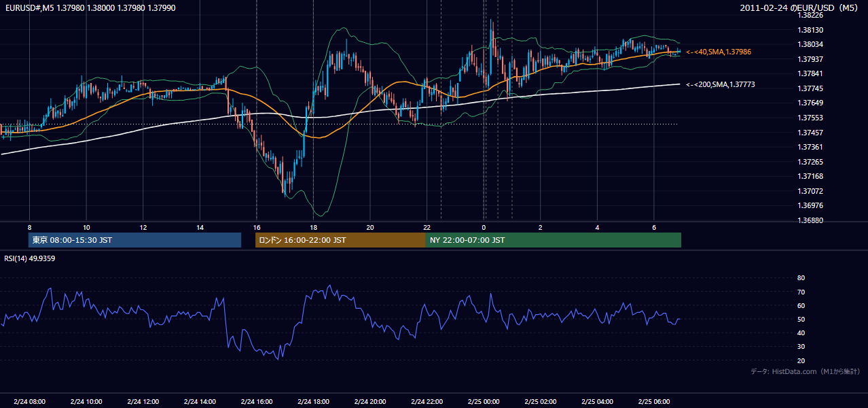
Task: Select the 200 SMA label 1.37773
Action: click(x=721, y=84)
